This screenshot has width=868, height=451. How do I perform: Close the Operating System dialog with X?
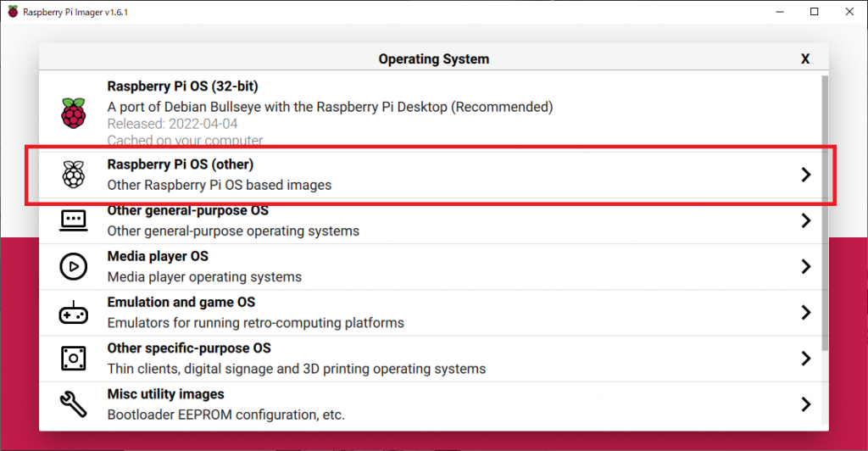coord(805,58)
